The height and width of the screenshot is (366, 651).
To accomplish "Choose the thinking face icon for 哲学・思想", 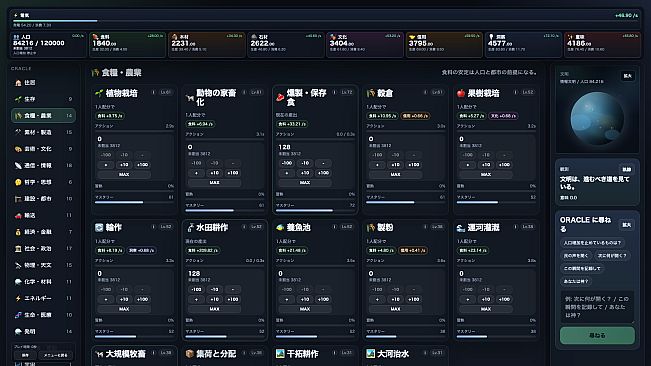I will point(18,182).
